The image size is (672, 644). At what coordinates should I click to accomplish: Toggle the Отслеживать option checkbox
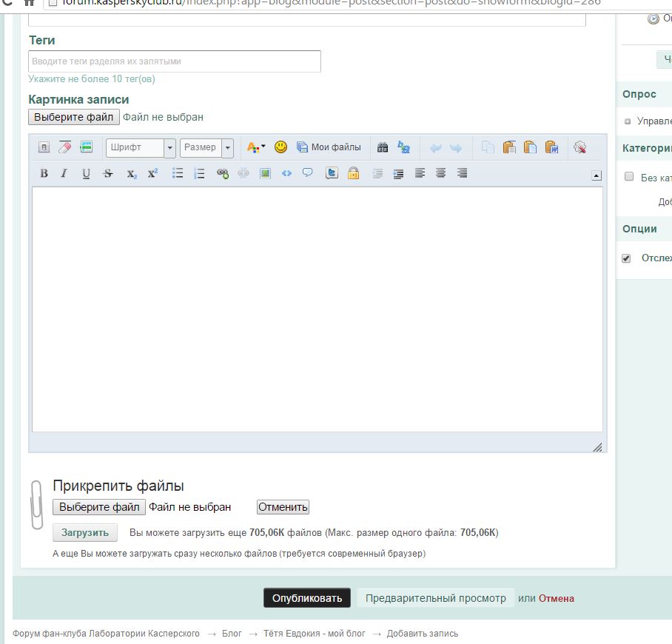click(x=626, y=258)
